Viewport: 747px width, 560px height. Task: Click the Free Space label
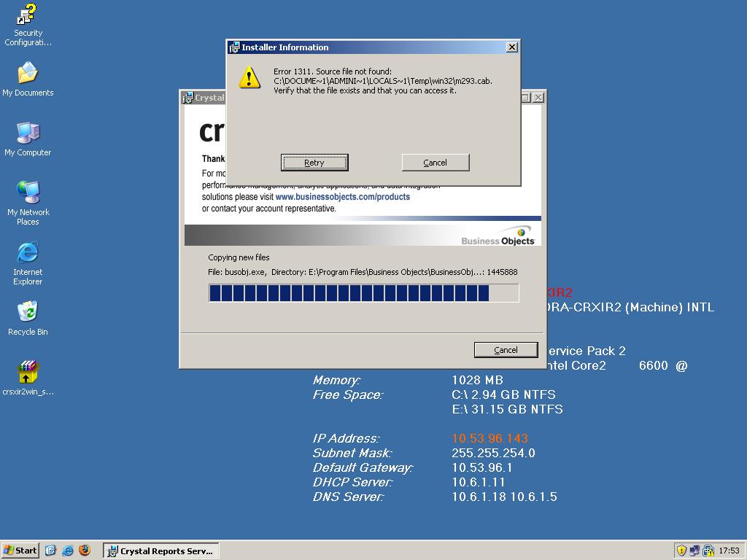pyautogui.click(x=347, y=394)
